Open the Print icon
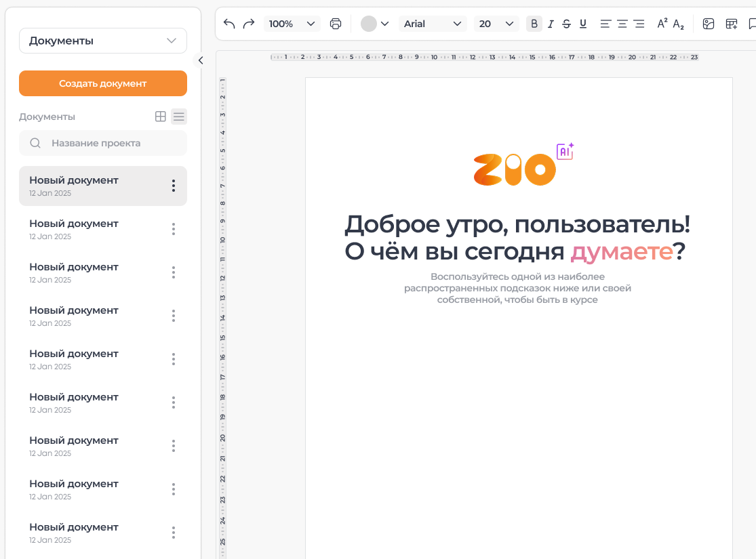This screenshot has width=756, height=559. pos(336,23)
